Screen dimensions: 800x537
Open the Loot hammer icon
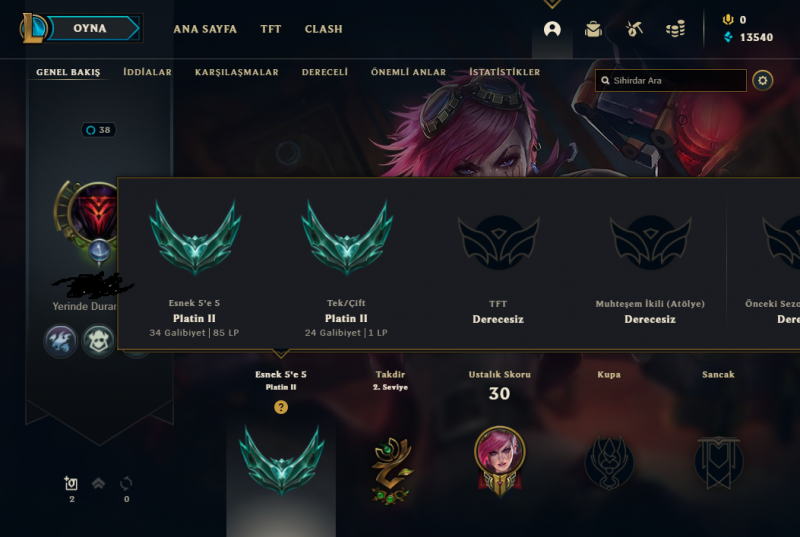pos(634,29)
